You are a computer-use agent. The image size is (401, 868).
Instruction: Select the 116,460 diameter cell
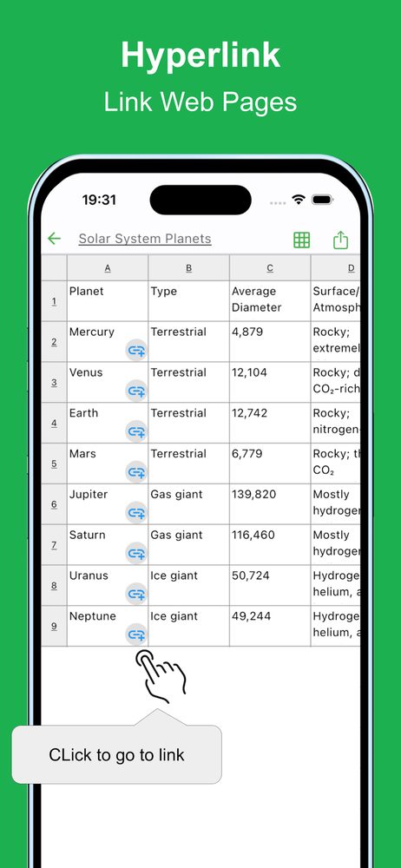pyautogui.click(x=270, y=545)
